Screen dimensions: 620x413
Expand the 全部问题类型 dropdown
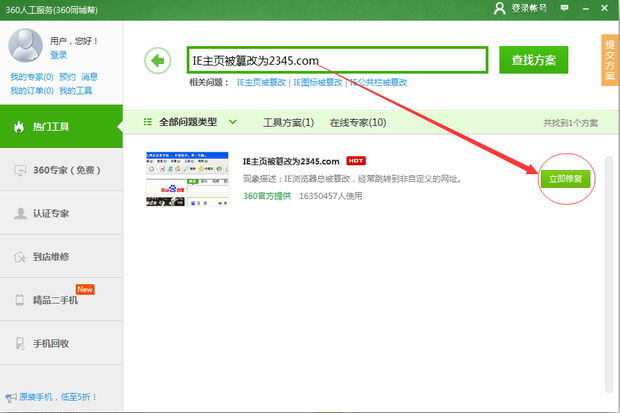click(x=233, y=122)
